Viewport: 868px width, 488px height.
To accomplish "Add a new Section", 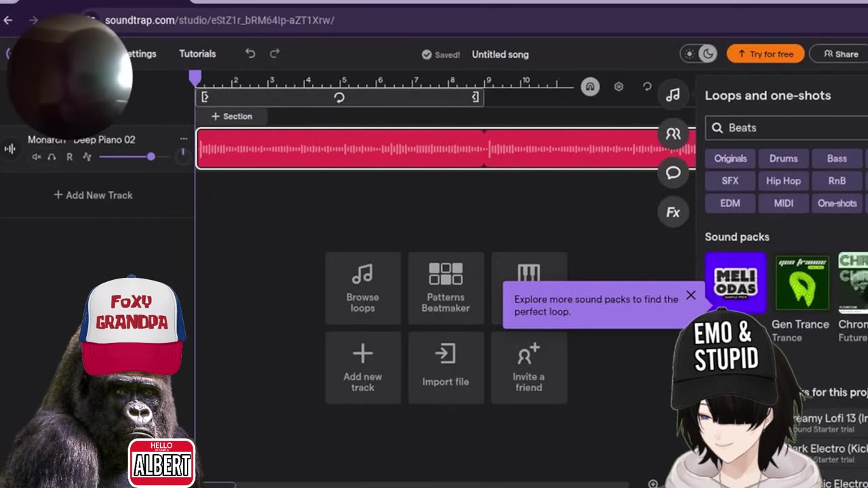I will click(231, 117).
